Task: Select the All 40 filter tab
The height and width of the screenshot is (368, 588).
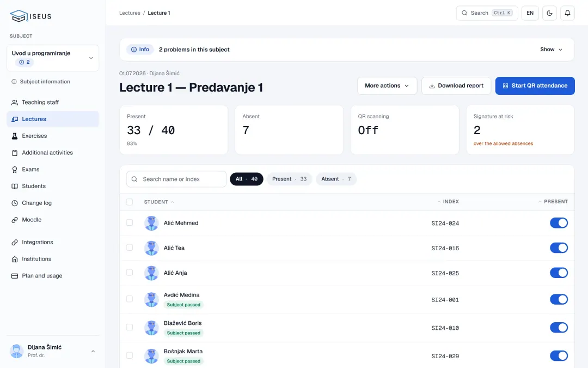Action: [x=247, y=179]
